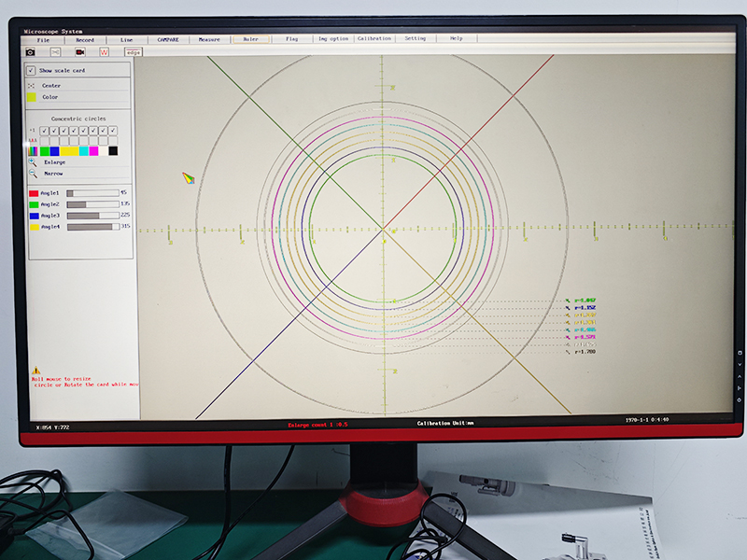This screenshot has width=747, height=560.
Task: Click the Center crosshair icon
Action: [x=32, y=85]
